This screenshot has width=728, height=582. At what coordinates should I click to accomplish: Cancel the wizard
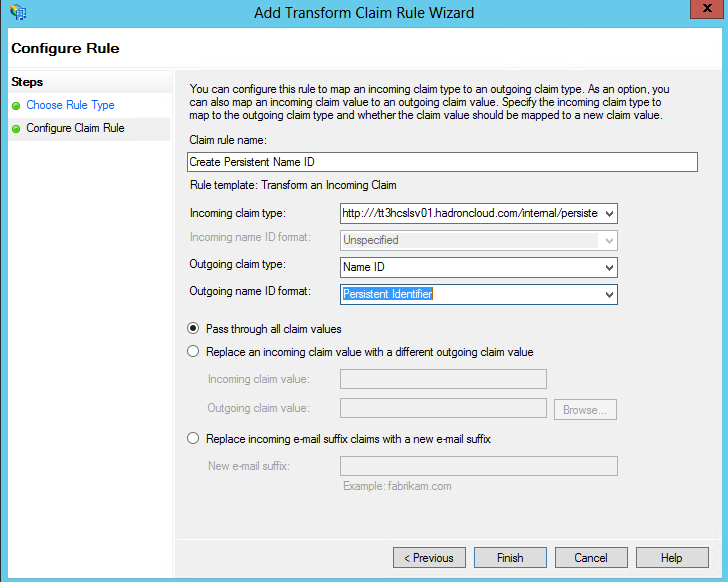[591, 557]
